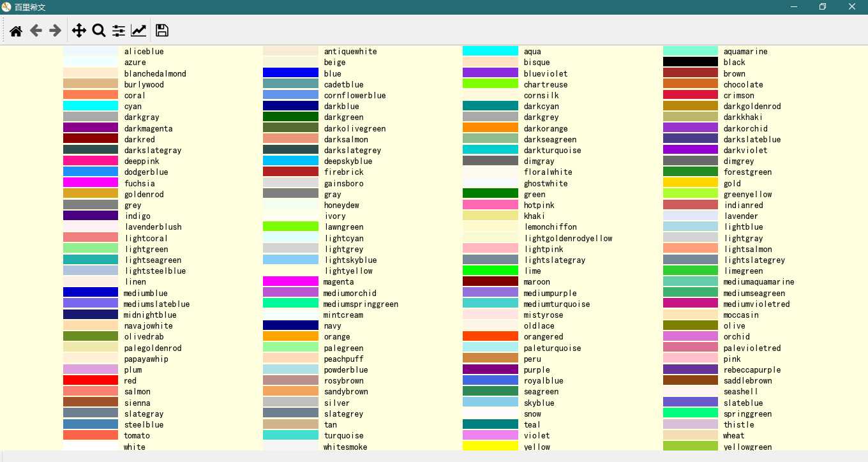
Task: Minimize the window
Action: pos(795,7)
